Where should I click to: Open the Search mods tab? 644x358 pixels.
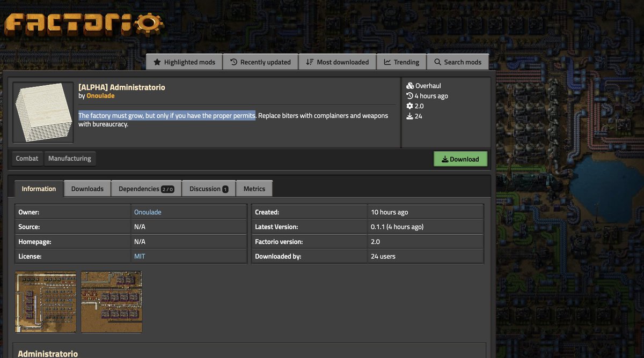tap(458, 62)
